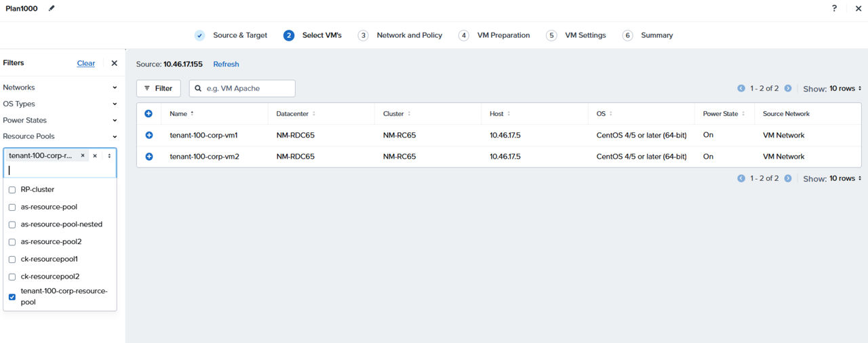Click VM Network in tenant-100-corp-vm1 row
Viewport: 868px width, 343px height.
click(783, 136)
